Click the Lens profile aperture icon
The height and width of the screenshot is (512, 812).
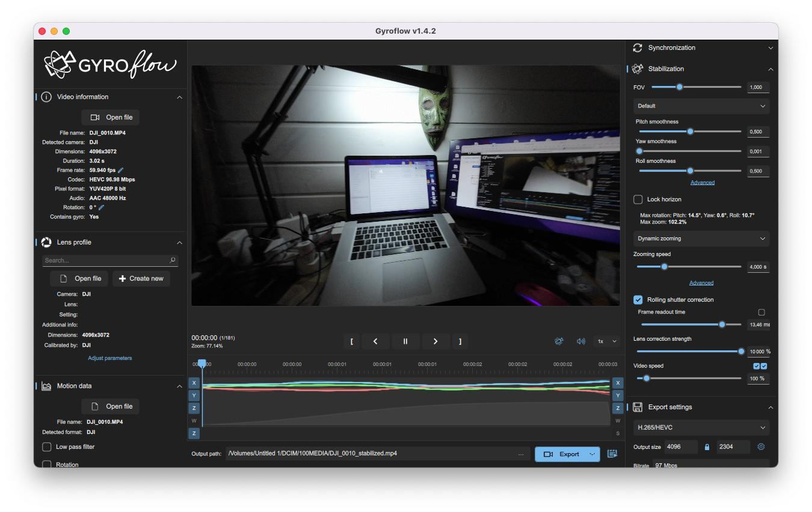[x=46, y=242]
